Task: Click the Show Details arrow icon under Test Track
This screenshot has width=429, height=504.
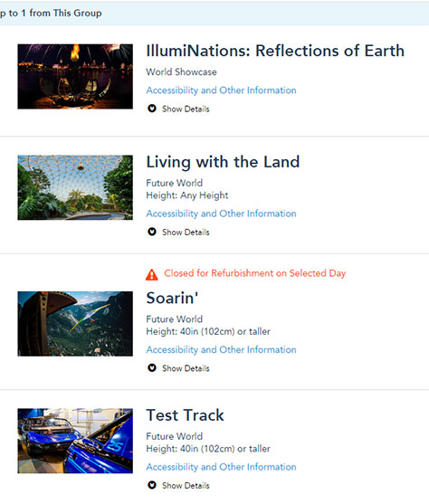Action: (x=152, y=485)
